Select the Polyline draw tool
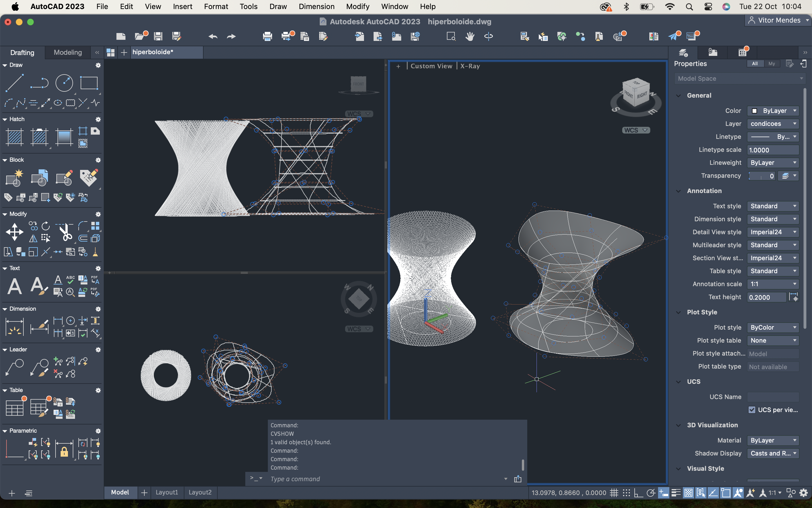 tap(39, 83)
